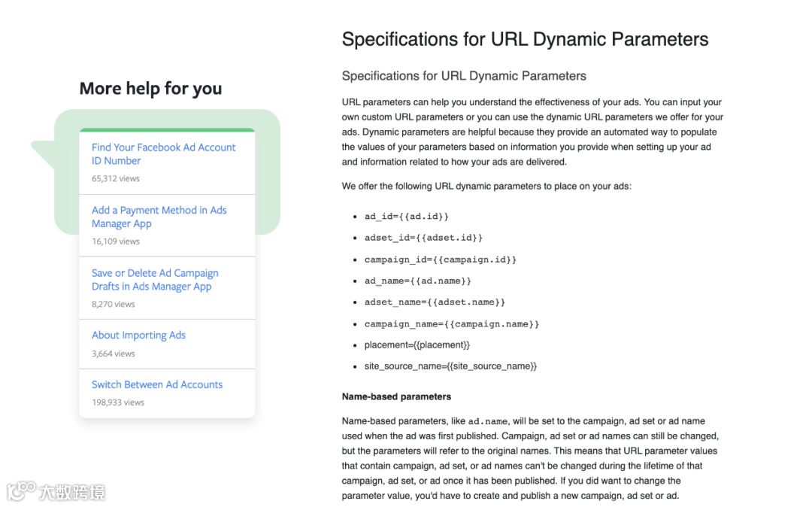Click the watermark logo icon at bottom left

(x=21, y=490)
